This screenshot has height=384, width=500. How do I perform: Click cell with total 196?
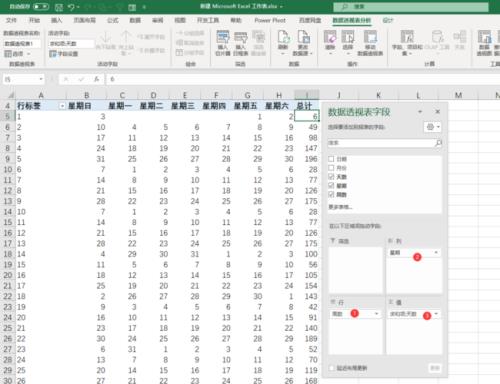tap(306, 159)
